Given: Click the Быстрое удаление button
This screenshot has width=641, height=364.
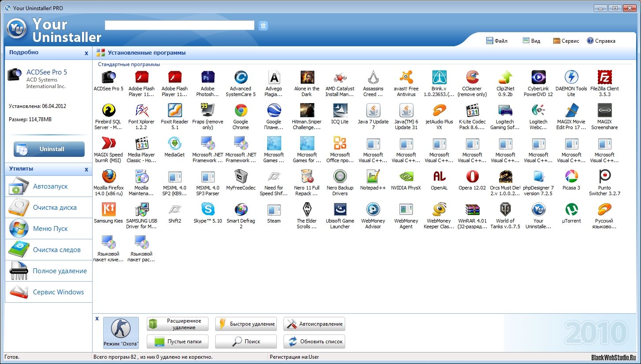Looking at the screenshot, I should [246, 324].
